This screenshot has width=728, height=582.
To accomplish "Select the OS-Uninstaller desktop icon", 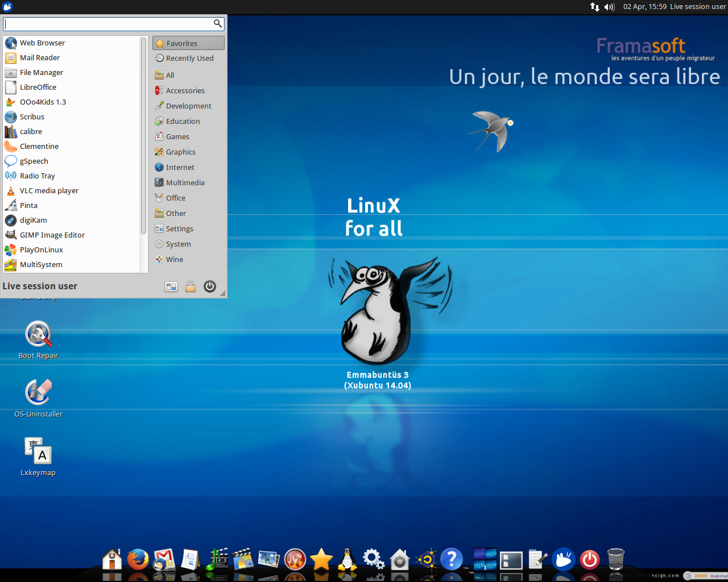I will coord(38,398).
